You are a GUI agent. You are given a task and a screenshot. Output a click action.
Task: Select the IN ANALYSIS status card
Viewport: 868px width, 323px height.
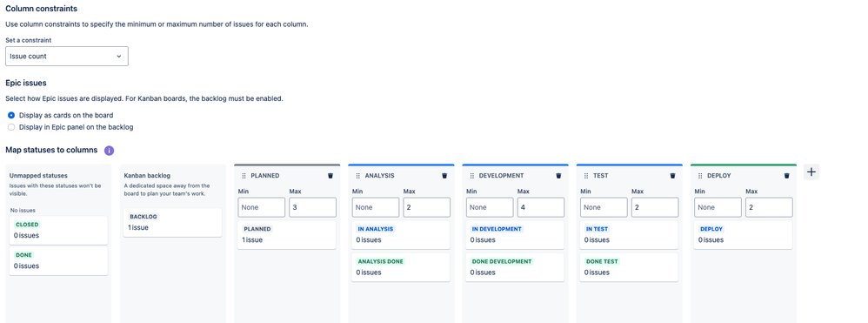[x=401, y=234]
